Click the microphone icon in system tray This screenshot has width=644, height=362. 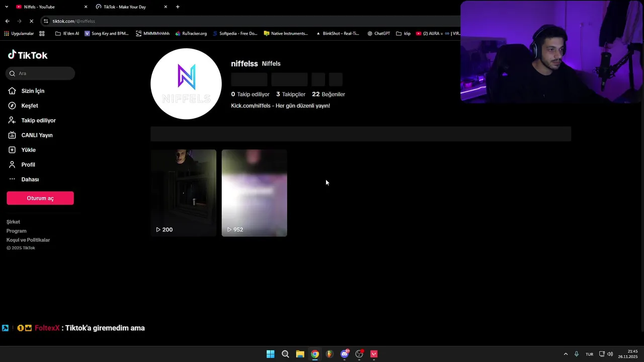click(x=577, y=354)
